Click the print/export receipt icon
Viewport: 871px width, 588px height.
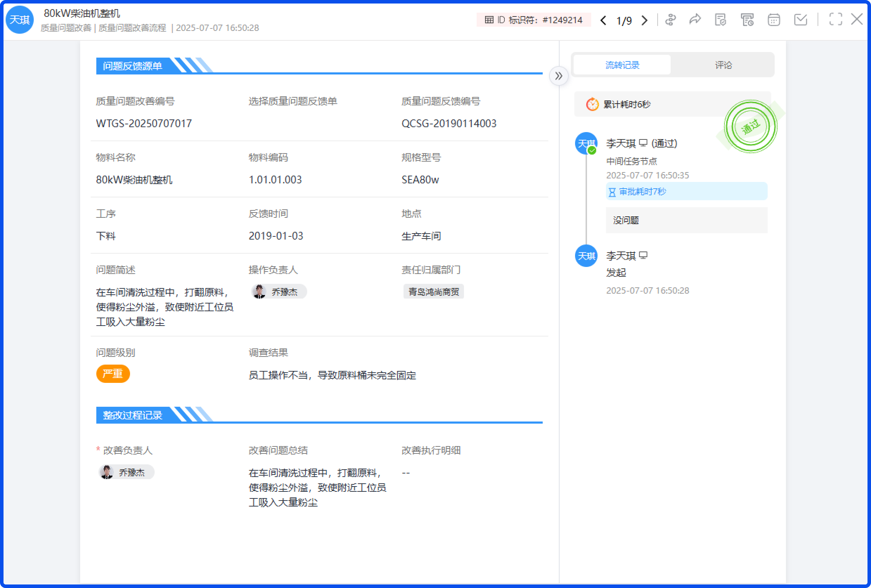pyautogui.click(x=747, y=20)
